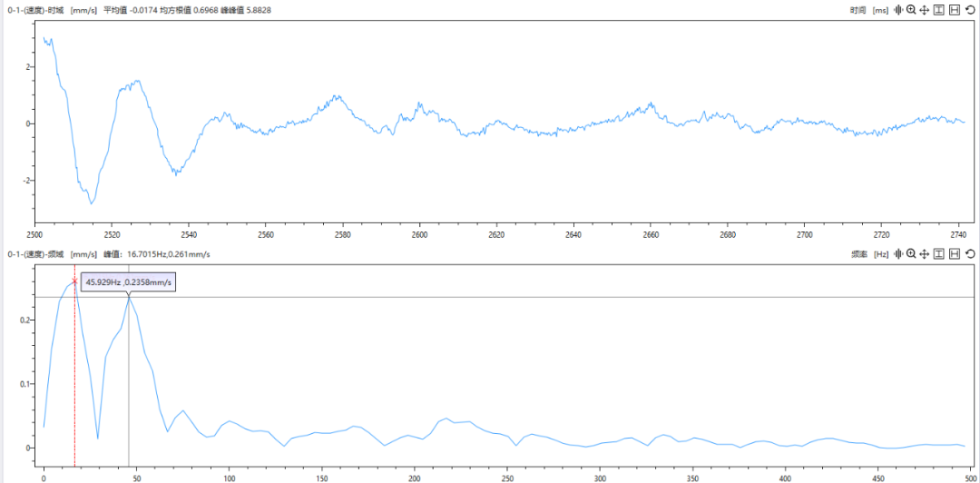Click the waveform icon in frequency-domain toolbar

click(x=898, y=254)
